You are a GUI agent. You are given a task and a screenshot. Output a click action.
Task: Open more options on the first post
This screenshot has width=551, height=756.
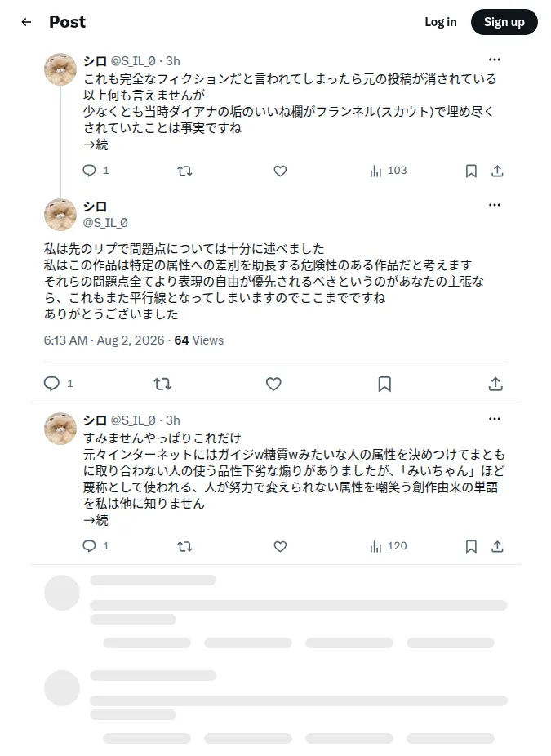[495, 60]
